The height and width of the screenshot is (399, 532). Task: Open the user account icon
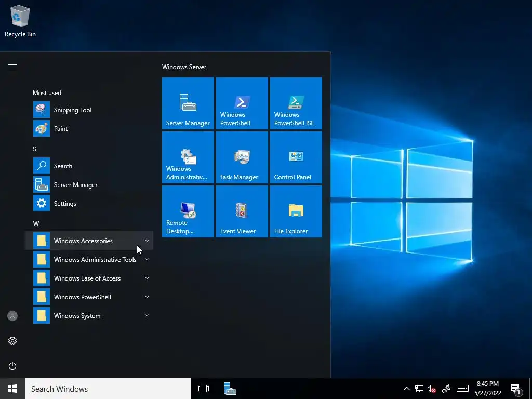(x=12, y=316)
